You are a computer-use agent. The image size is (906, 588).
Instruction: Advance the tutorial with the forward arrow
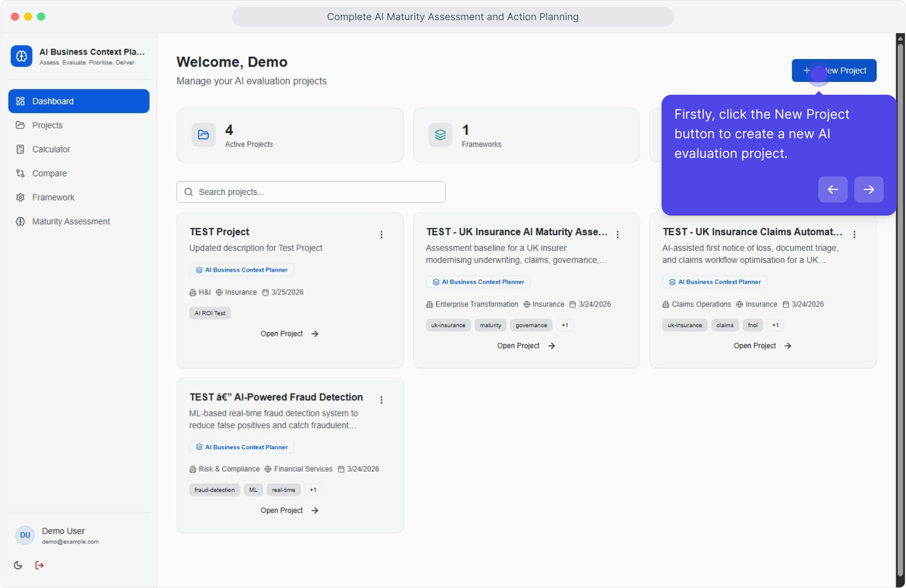868,189
